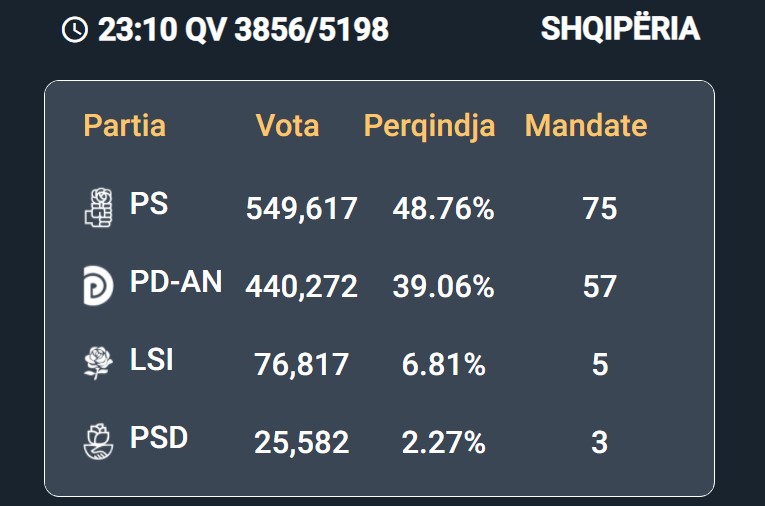This screenshot has height=506, width=765.
Task: Select the LSI rose logo icon
Action: pyautogui.click(x=98, y=363)
